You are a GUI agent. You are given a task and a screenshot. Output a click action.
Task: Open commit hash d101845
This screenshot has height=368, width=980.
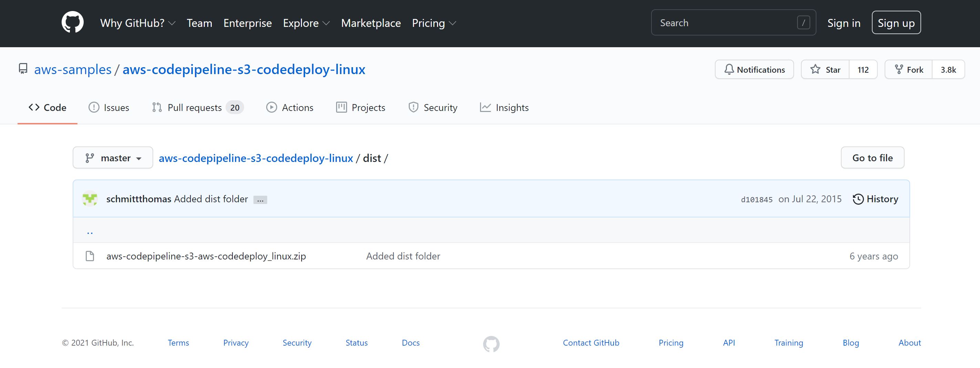[x=757, y=200]
